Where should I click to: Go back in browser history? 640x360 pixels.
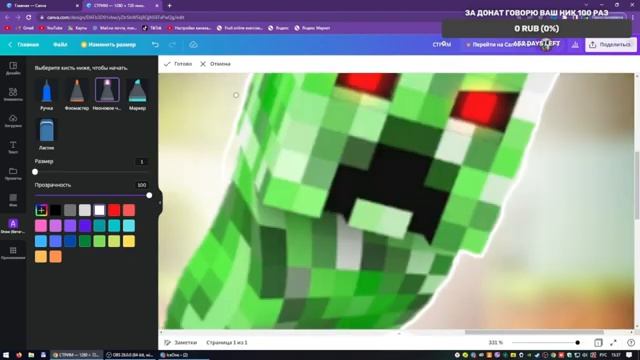[x=7, y=17]
